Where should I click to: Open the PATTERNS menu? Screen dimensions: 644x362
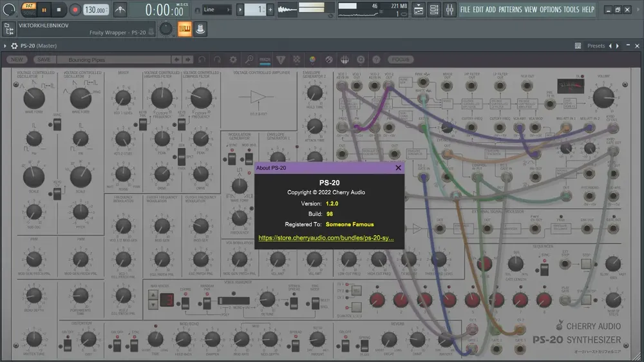pyautogui.click(x=510, y=10)
